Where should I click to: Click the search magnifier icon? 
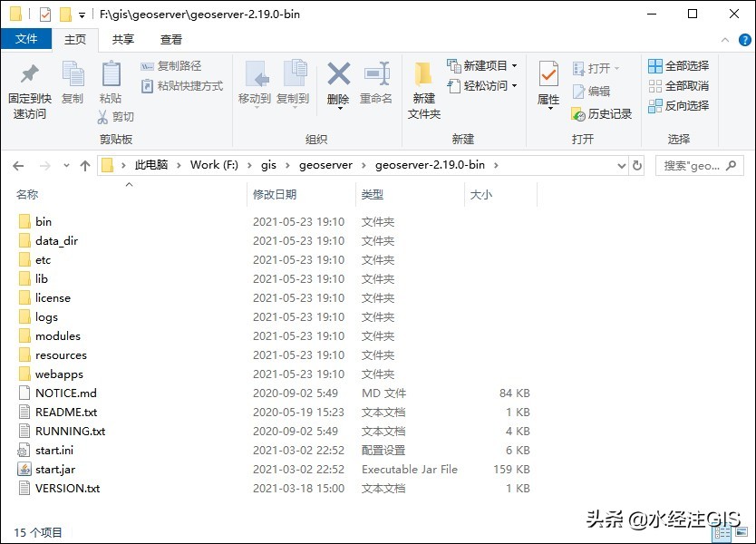click(731, 165)
